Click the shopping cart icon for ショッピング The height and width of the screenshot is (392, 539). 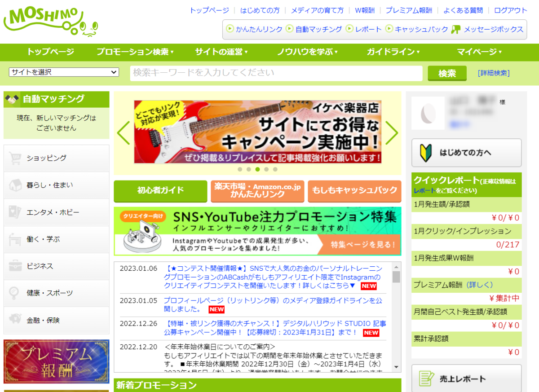pyautogui.click(x=15, y=158)
